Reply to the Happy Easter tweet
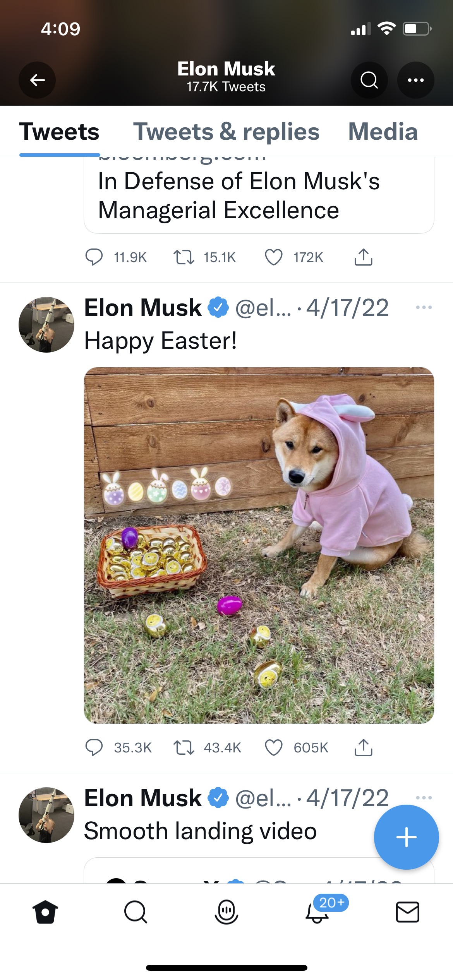 (x=94, y=747)
